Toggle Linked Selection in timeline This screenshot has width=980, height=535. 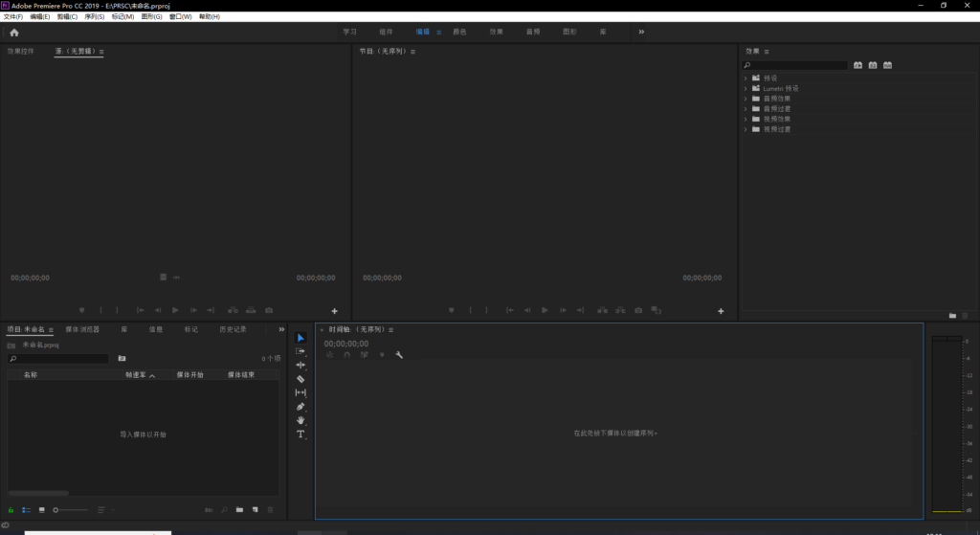[365, 355]
